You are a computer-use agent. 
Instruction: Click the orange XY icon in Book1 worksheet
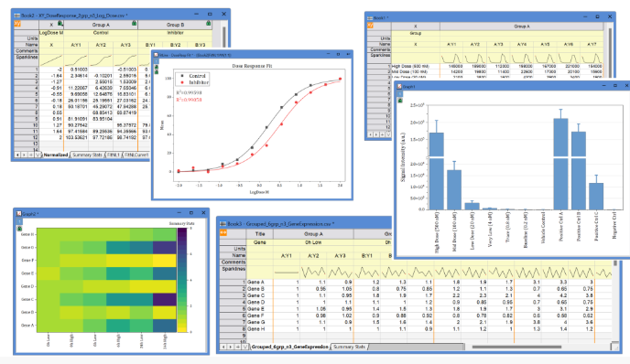(370, 26)
